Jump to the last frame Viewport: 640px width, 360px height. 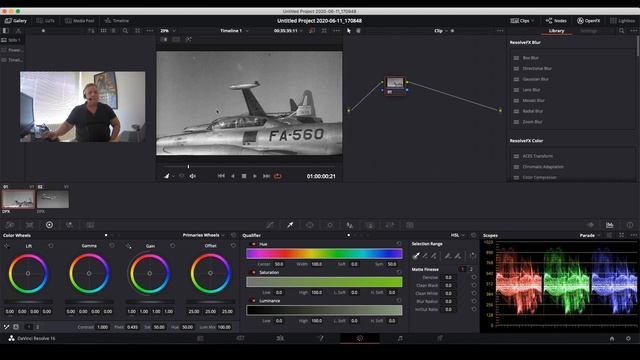(266, 176)
